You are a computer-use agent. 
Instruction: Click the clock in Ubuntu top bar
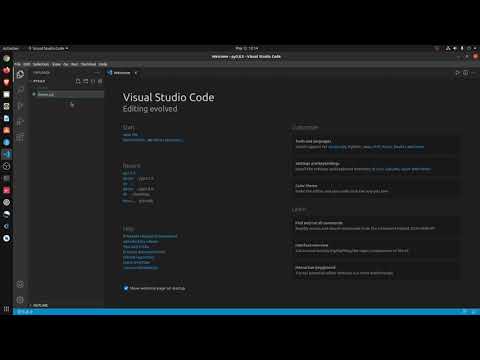(247, 48)
